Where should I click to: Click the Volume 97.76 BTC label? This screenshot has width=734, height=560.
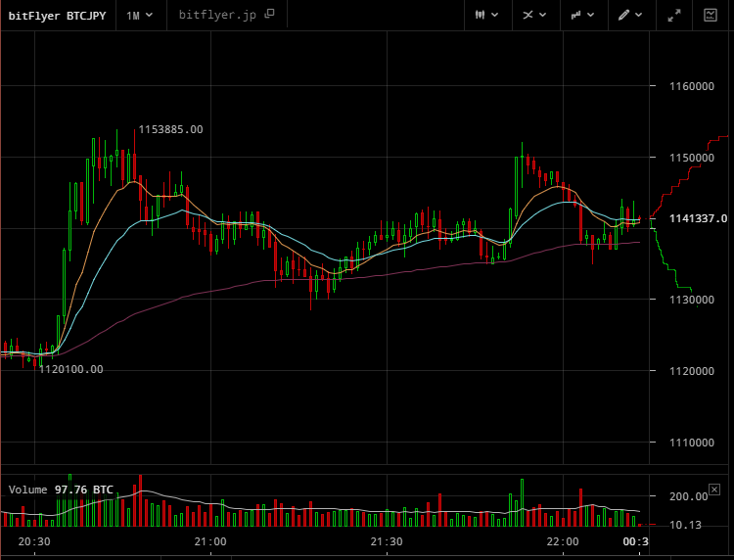point(61,490)
